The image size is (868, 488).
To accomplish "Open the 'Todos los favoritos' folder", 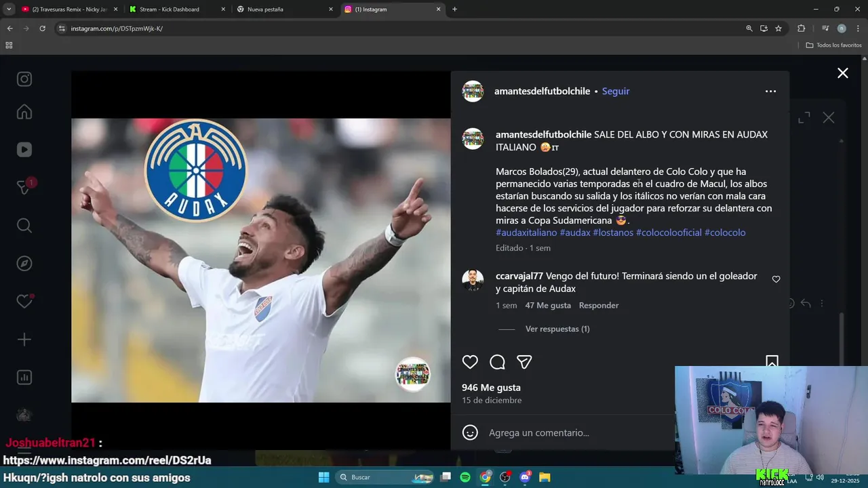I will 833,45.
